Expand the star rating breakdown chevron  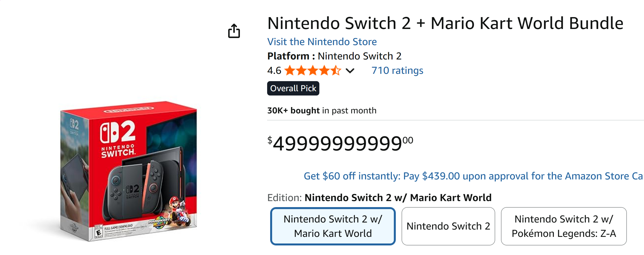[350, 71]
